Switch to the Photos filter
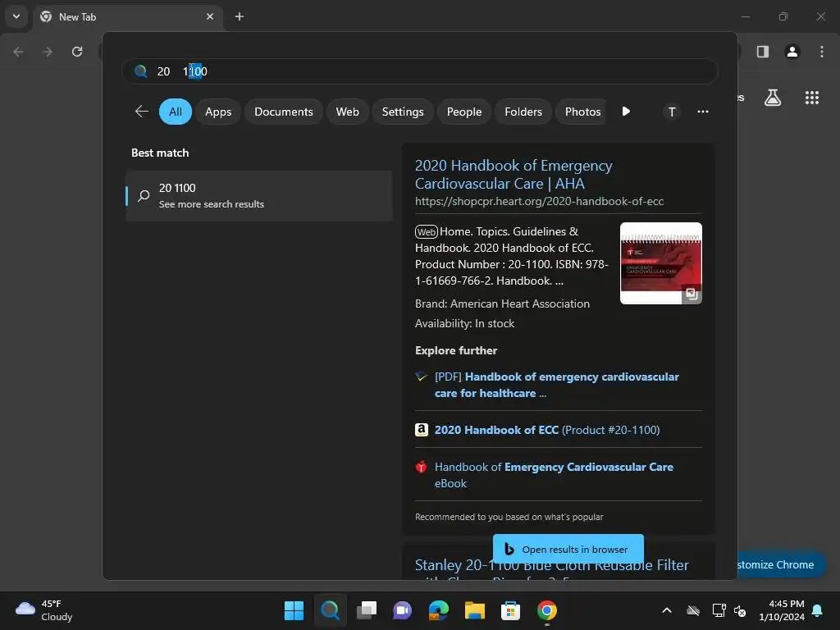The width and height of the screenshot is (840, 630). [582, 112]
